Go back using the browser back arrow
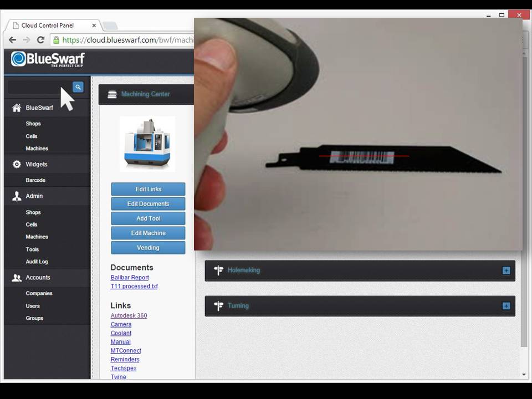This screenshot has width=532, height=399. 13,40
